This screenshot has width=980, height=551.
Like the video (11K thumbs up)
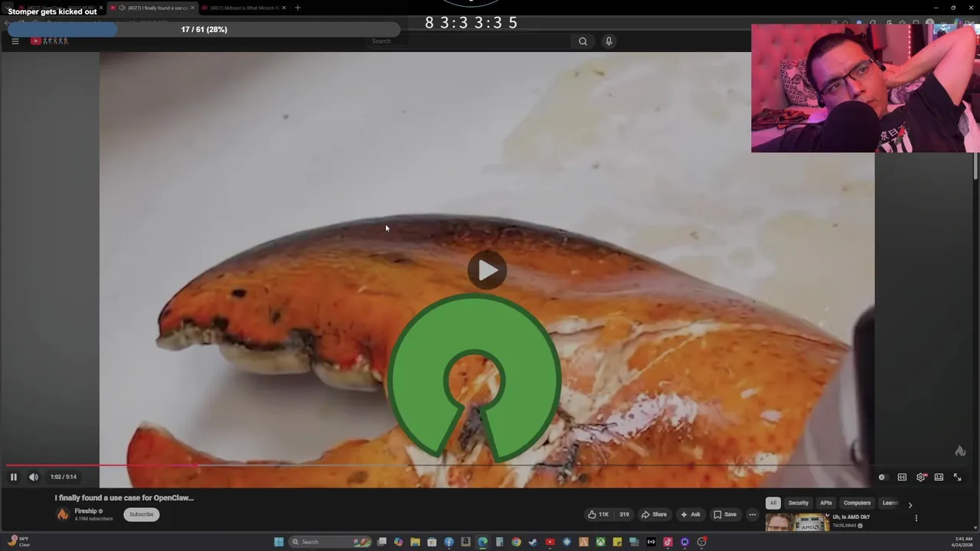599,514
